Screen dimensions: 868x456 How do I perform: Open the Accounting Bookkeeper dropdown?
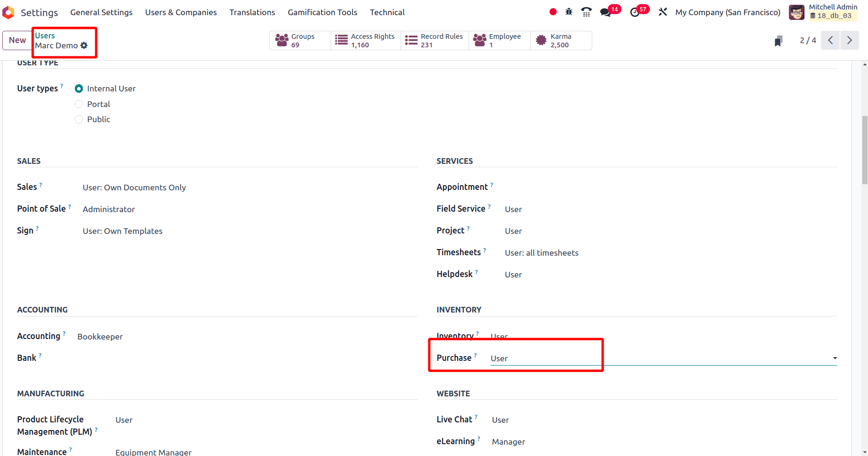pyautogui.click(x=247, y=337)
